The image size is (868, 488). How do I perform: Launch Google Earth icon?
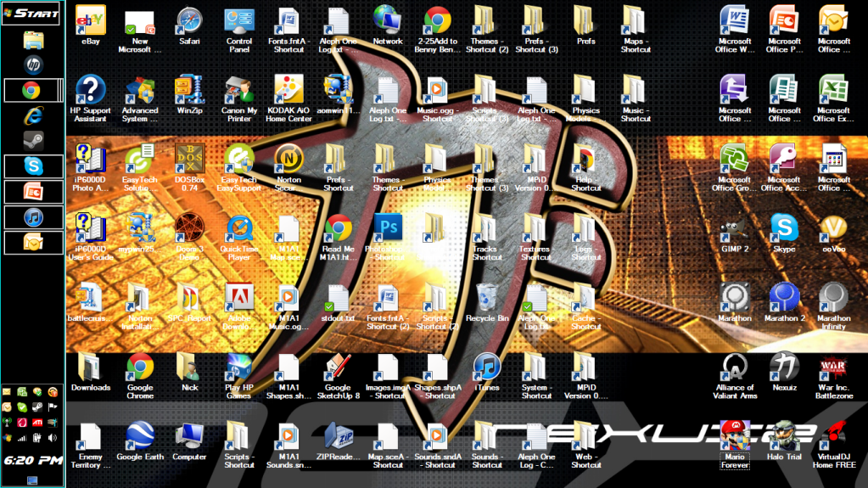click(x=140, y=441)
